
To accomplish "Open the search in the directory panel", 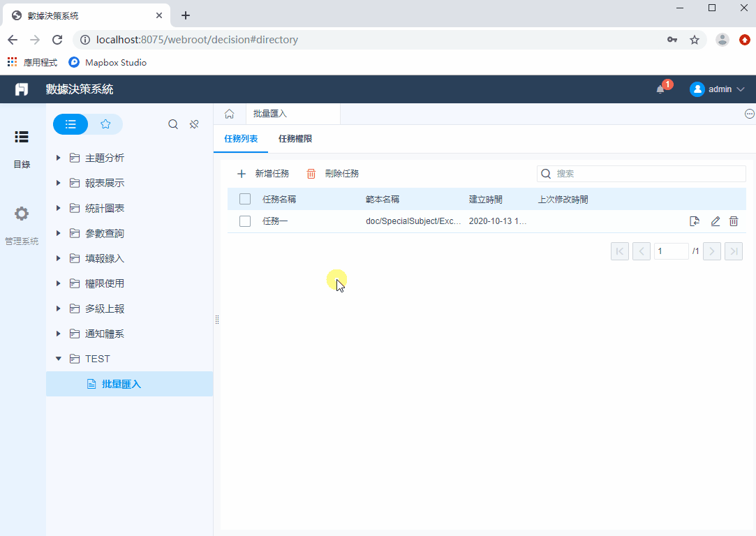I will tap(172, 124).
